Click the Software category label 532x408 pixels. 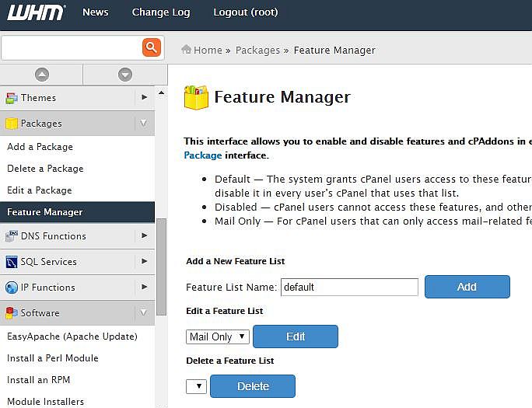[40, 312]
